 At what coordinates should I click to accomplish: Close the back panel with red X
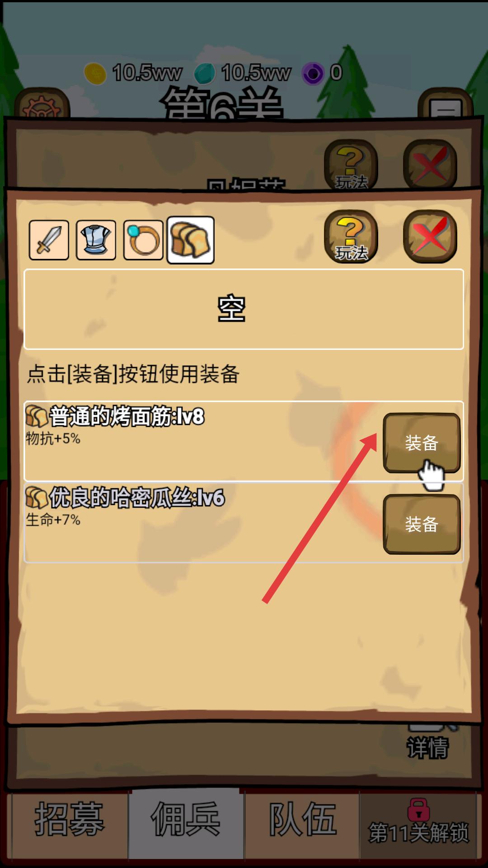[430, 164]
